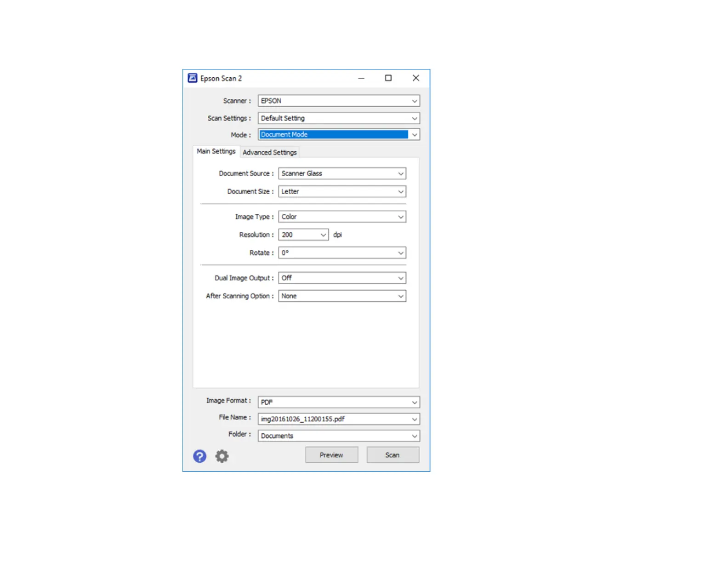Maximize the Epson Scan 2 window

click(x=388, y=78)
